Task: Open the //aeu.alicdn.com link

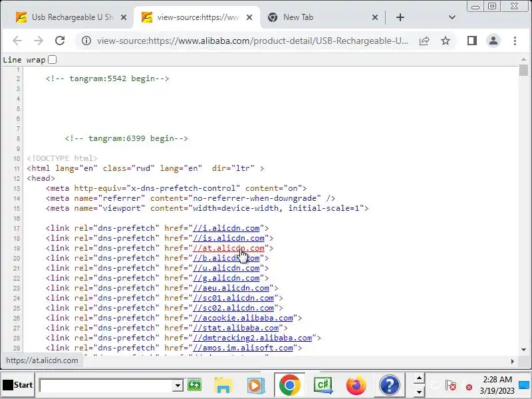Action: click(x=231, y=288)
